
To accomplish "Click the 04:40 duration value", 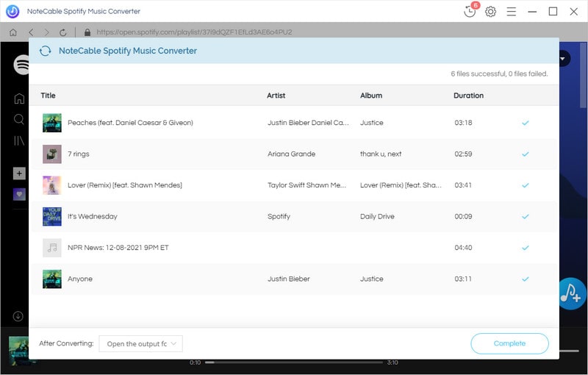I will [x=463, y=248].
